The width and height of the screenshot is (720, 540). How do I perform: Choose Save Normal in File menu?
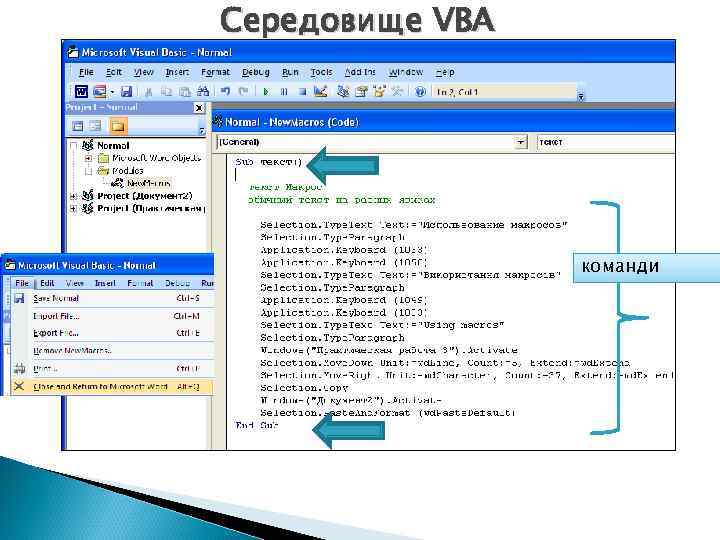pos(112,298)
